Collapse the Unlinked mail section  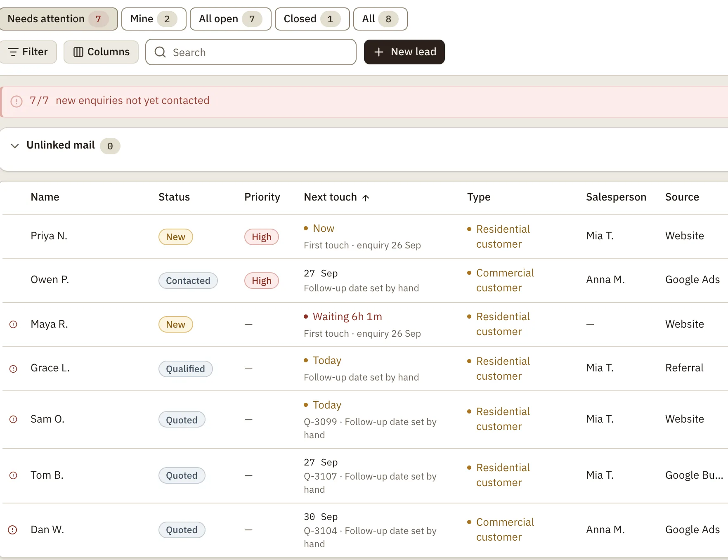pos(15,146)
